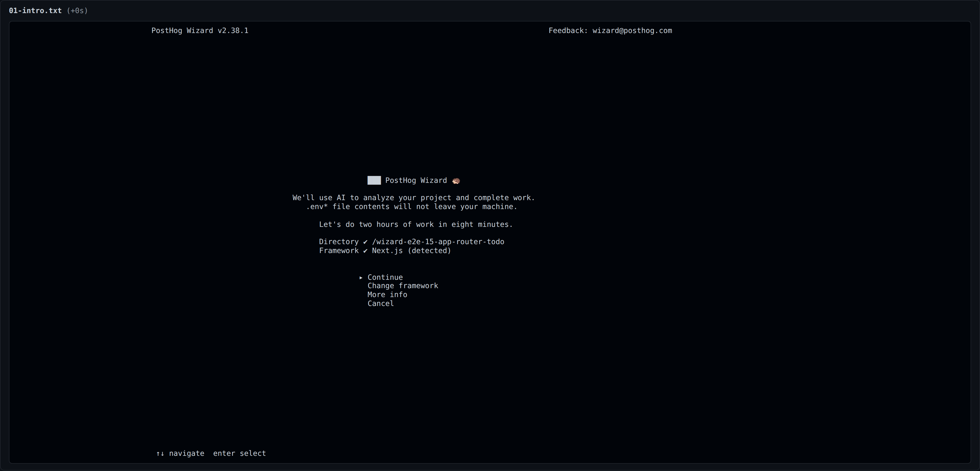Open the More info option

[x=387, y=295]
